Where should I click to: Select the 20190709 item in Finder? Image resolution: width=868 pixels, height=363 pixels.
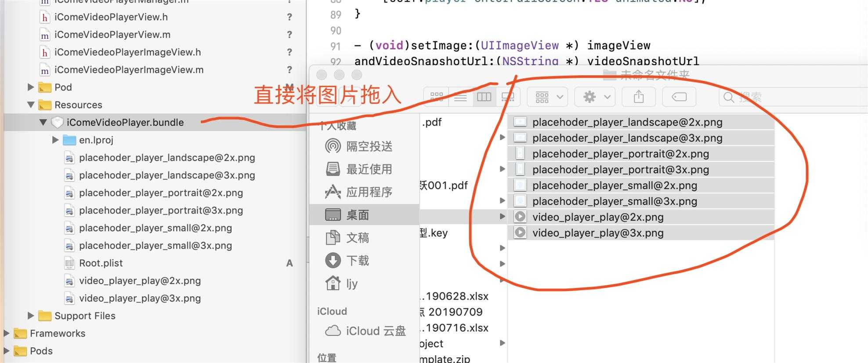coord(451,312)
